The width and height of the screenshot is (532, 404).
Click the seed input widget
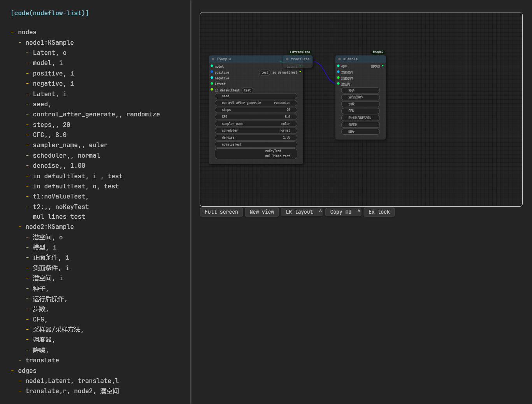(x=256, y=96)
